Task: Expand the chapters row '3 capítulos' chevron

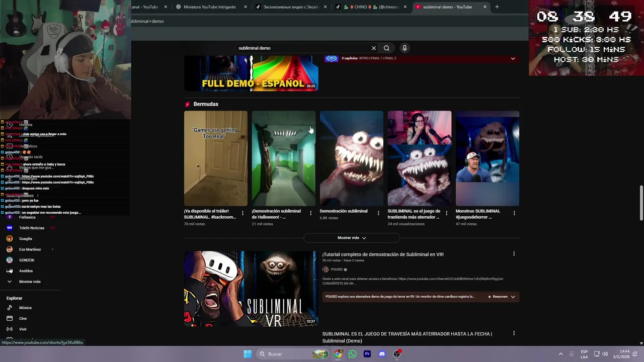Action: click(513, 58)
